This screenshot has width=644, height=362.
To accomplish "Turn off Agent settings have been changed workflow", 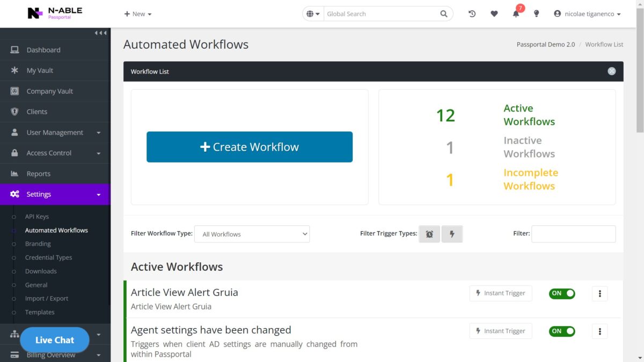I will (562, 331).
